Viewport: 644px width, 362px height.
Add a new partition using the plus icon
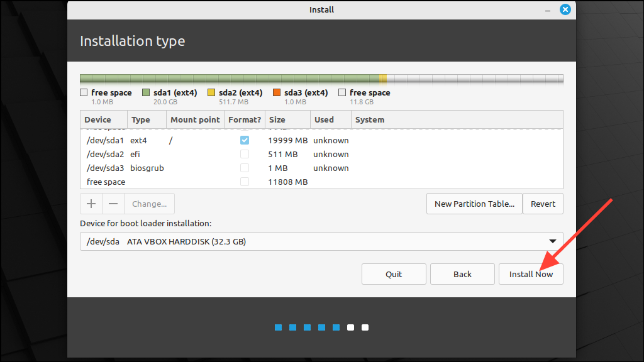(91, 203)
